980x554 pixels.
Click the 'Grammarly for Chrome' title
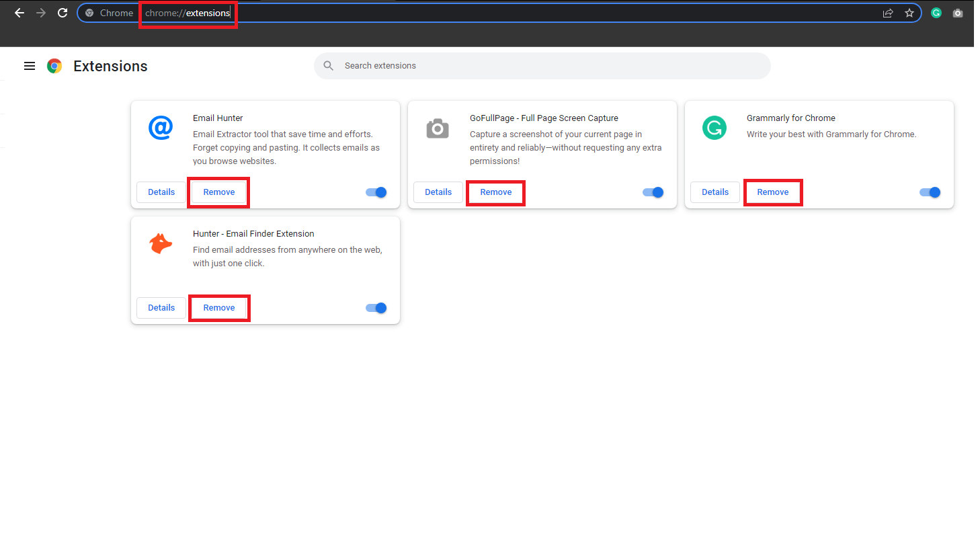[x=791, y=118]
